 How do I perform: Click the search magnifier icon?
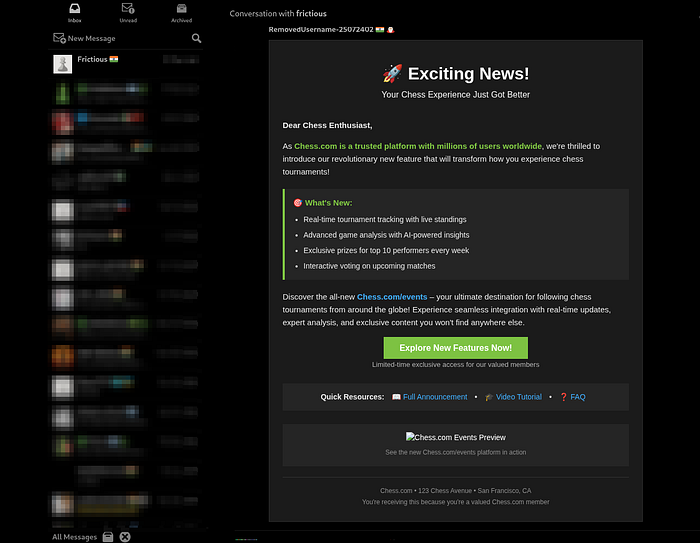point(196,38)
